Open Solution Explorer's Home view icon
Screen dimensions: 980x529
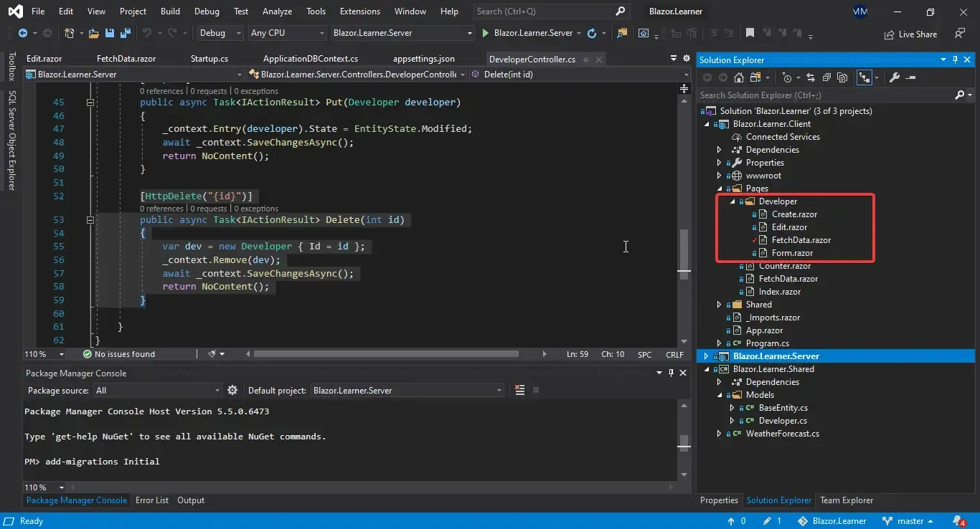coord(739,77)
